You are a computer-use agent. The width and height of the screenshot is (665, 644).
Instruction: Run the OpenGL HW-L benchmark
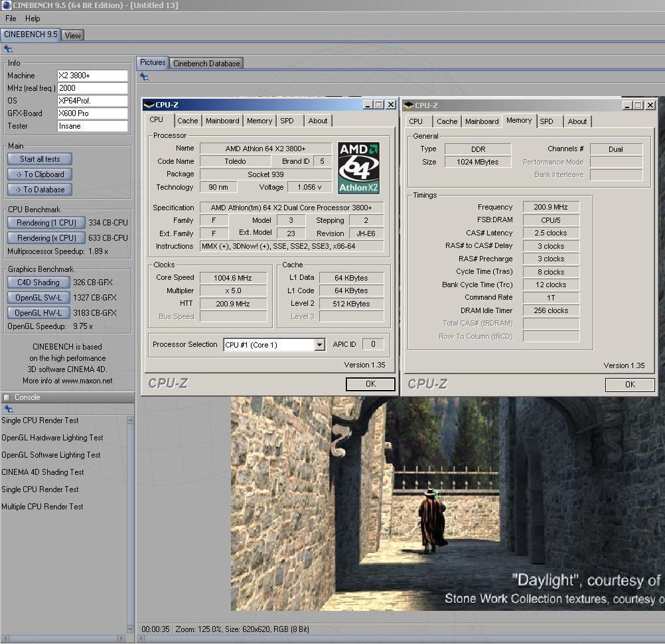(38, 313)
